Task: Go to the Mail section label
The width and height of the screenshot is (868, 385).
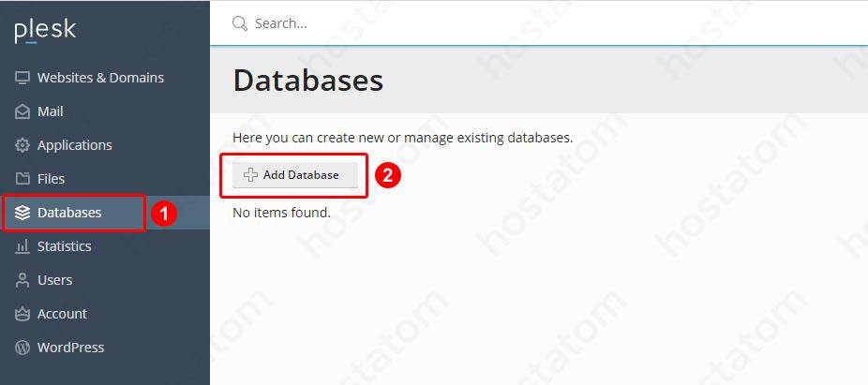Action: click(51, 111)
